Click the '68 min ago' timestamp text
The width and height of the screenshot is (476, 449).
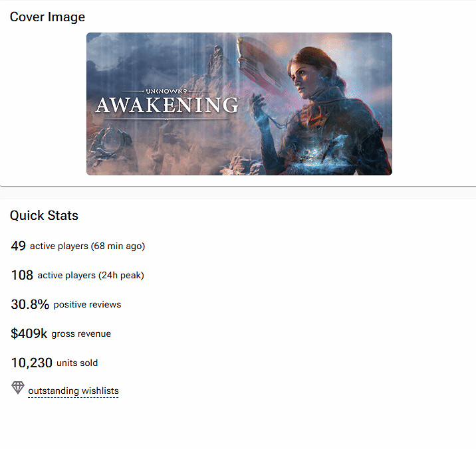tap(118, 246)
